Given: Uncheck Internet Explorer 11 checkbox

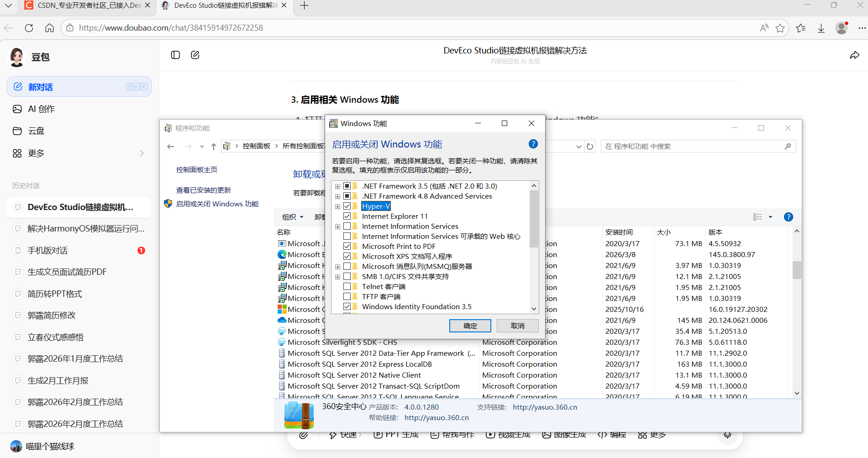Looking at the screenshot, I should pyautogui.click(x=347, y=216).
